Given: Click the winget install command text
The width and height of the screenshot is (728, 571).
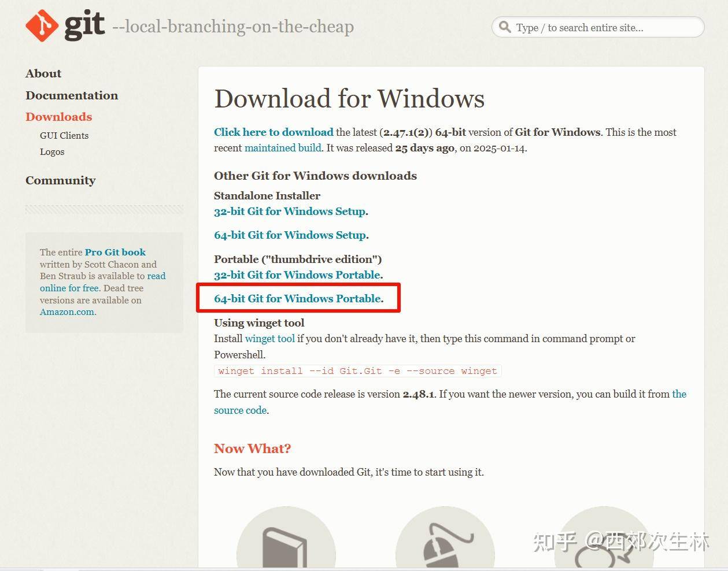Looking at the screenshot, I should click(357, 371).
